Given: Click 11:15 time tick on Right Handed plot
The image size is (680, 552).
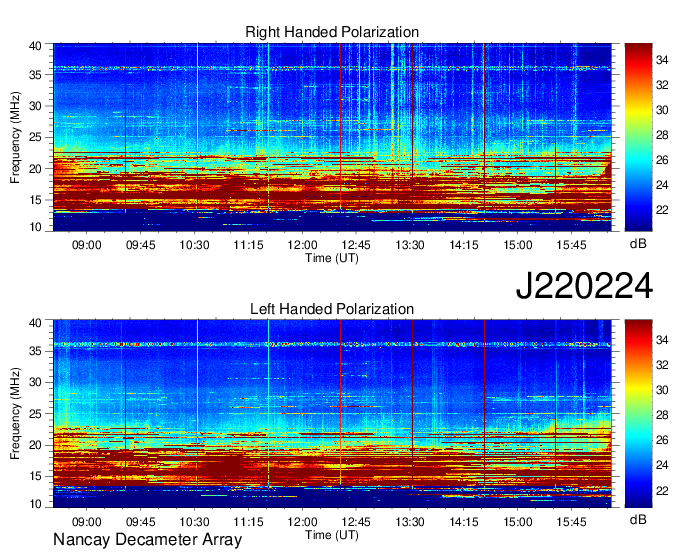Looking at the screenshot, I should point(248,245).
